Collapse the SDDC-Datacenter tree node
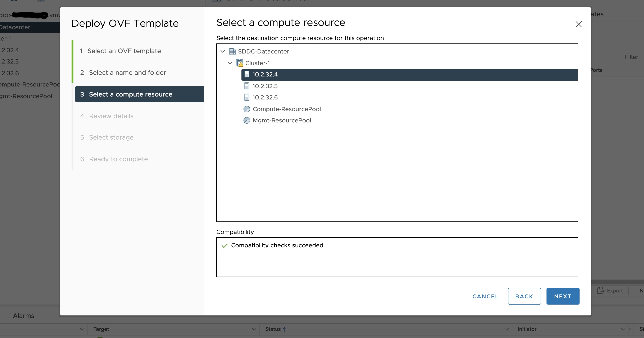 223,51
